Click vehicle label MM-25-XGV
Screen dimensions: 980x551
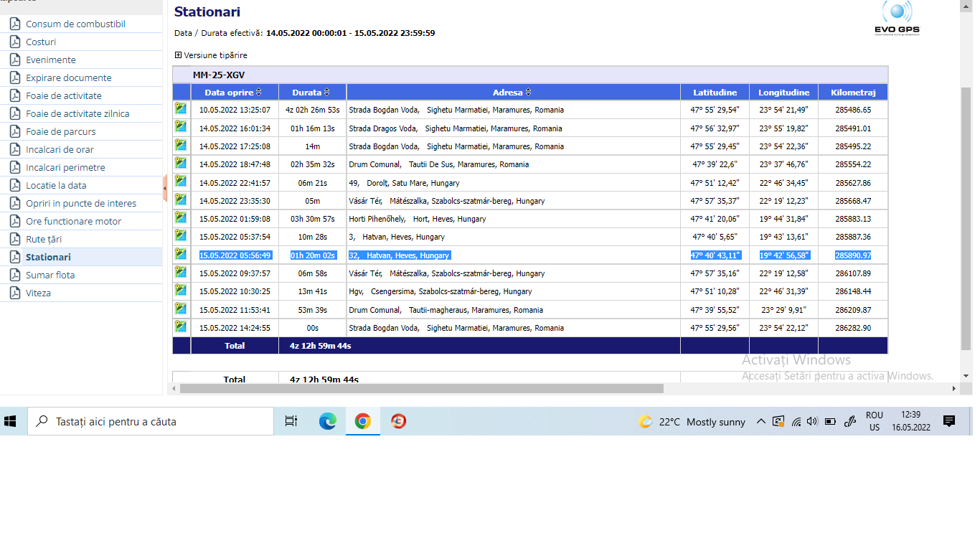(219, 75)
